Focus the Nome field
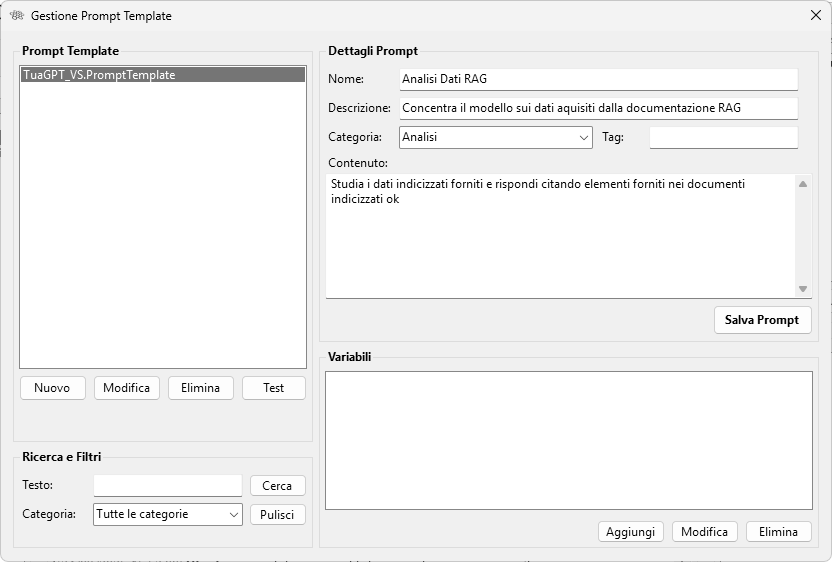Viewport: 832px width, 562px height. [x=599, y=79]
